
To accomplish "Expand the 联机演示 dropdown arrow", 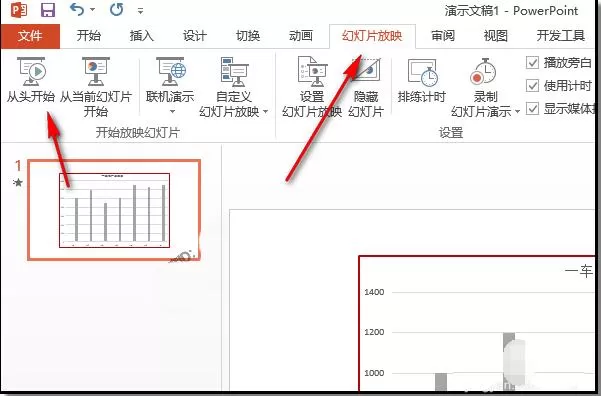I will point(172,112).
